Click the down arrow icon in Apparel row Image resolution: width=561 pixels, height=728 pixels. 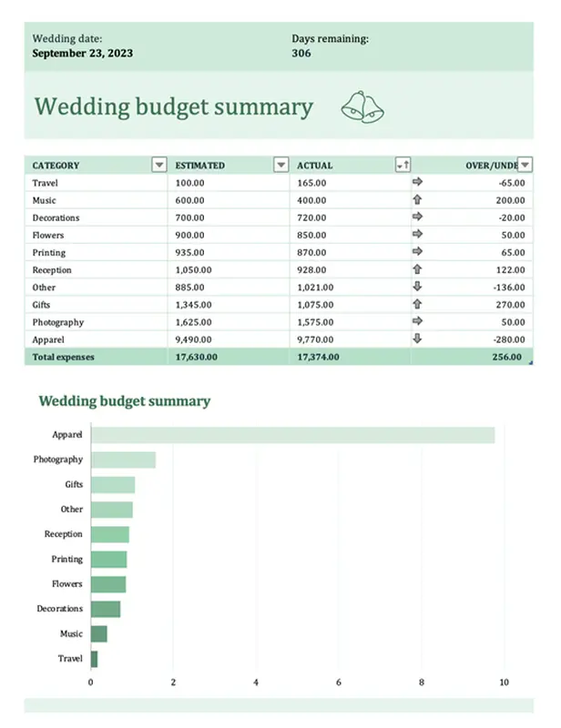point(418,339)
